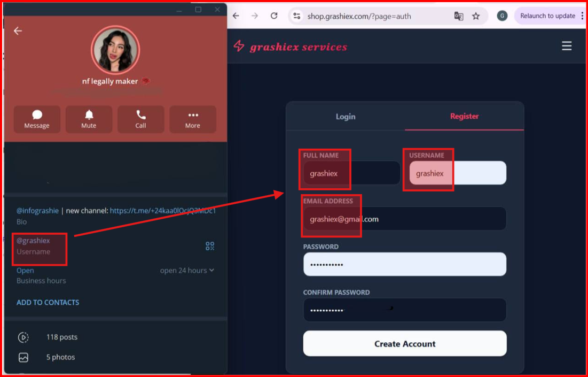Open the hamburger menu on grashiex site
588x377 pixels.
tap(567, 46)
